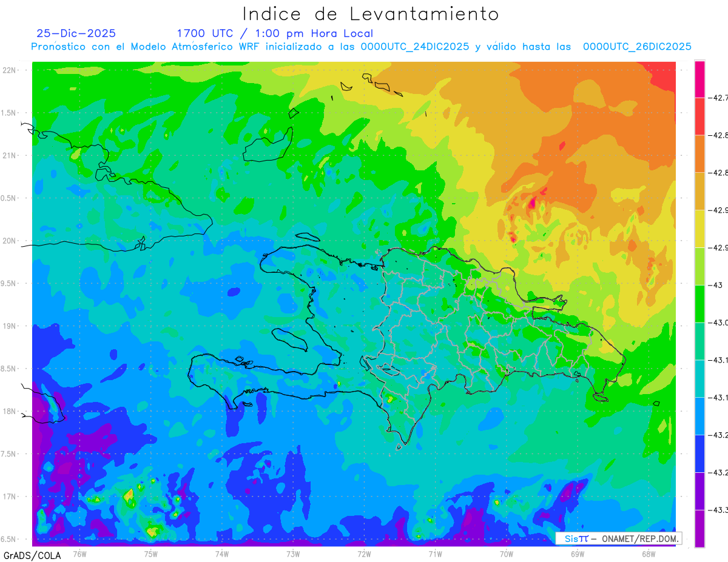Click the '22N' latitude axis label
The image size is (728, 562).
click(9, 70)
